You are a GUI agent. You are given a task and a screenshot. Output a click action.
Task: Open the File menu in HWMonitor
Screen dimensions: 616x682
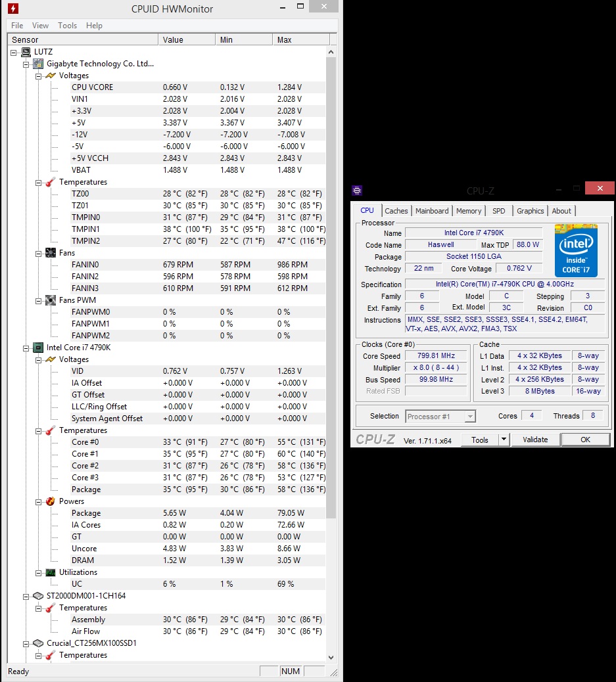pos(17,26)
